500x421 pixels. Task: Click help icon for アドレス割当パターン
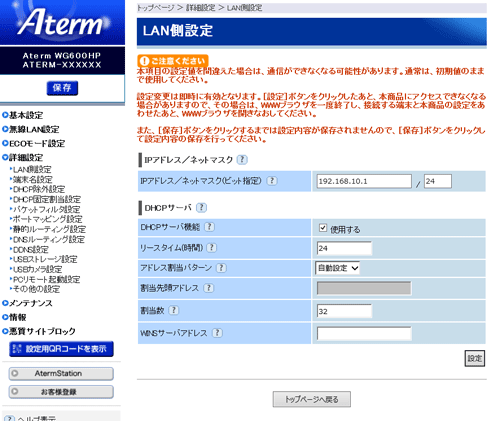coord(221,268)
